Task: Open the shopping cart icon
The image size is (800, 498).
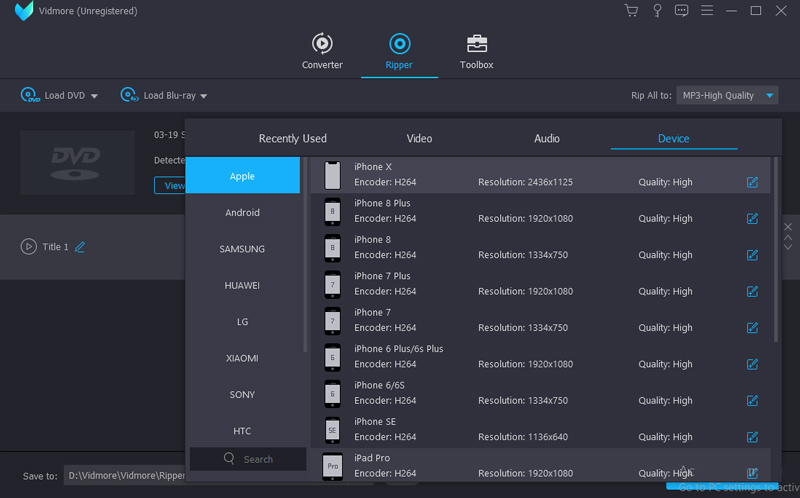Action: pos(631,11)
